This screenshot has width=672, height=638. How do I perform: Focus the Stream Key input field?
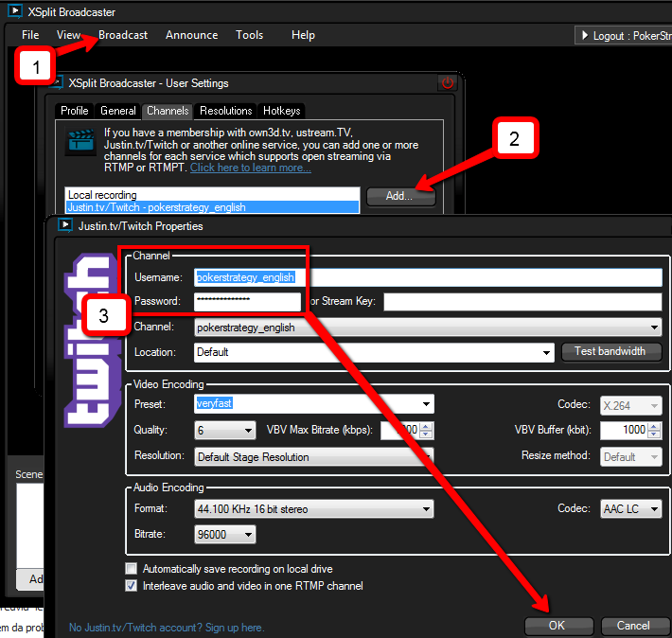click(x=522, y=301)
